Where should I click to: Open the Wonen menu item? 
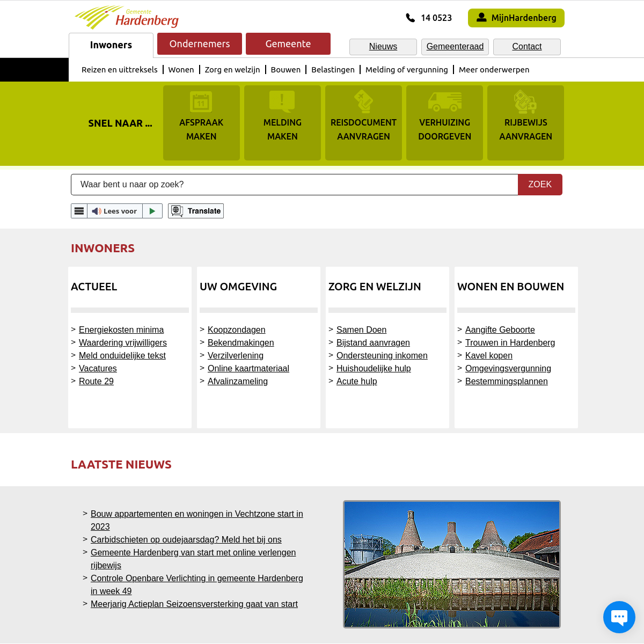click(x=181, y=70)
